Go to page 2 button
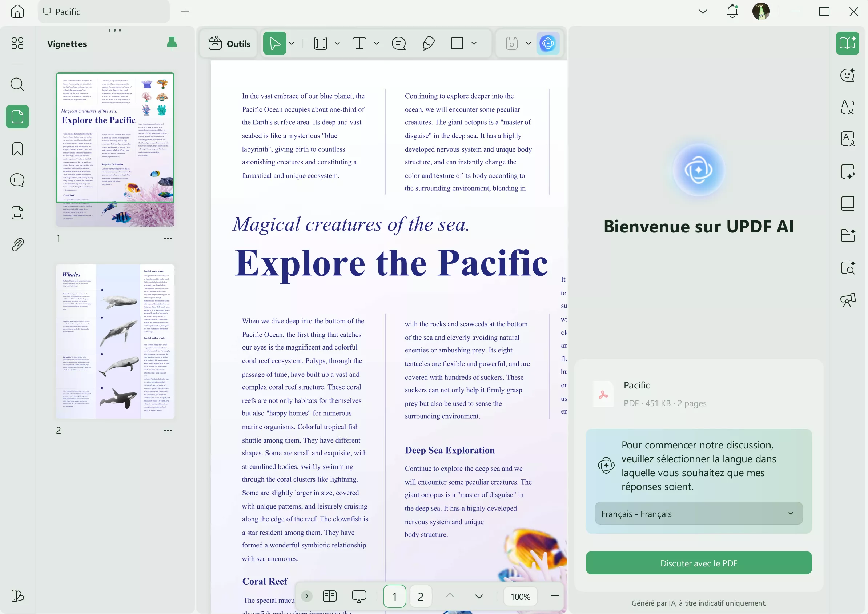Viewport: 868px width, 614px height. click(x=421, y=596)
